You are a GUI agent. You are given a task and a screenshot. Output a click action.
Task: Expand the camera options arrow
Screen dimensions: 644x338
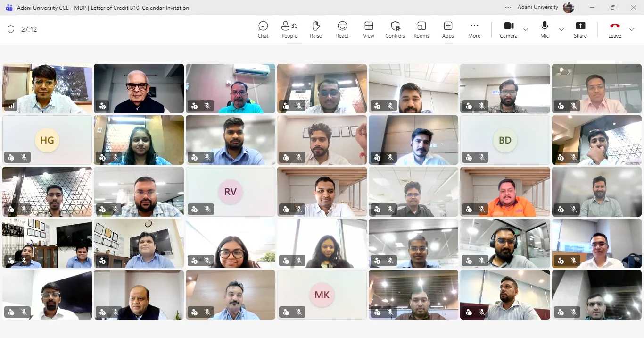(526, 29)
